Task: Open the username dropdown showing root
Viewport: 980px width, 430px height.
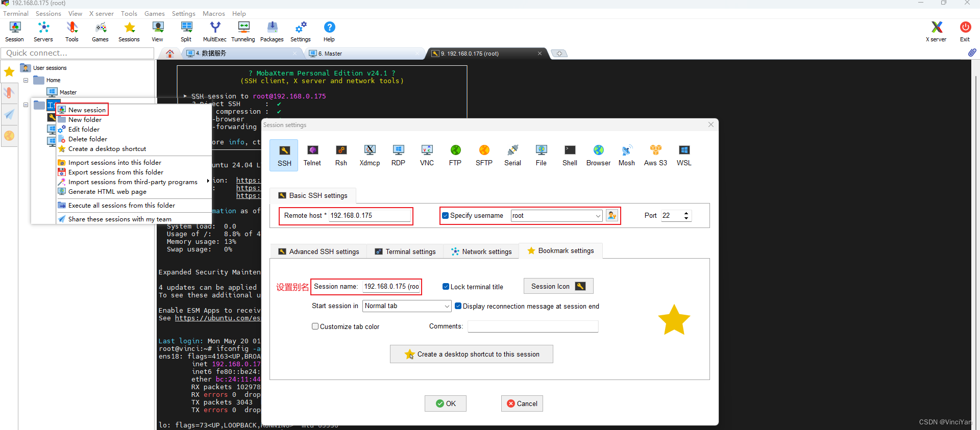Action: click(598, 216)
